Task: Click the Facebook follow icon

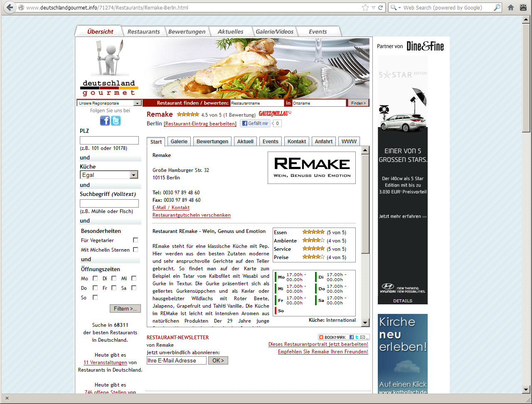Action: click(105, 120)
